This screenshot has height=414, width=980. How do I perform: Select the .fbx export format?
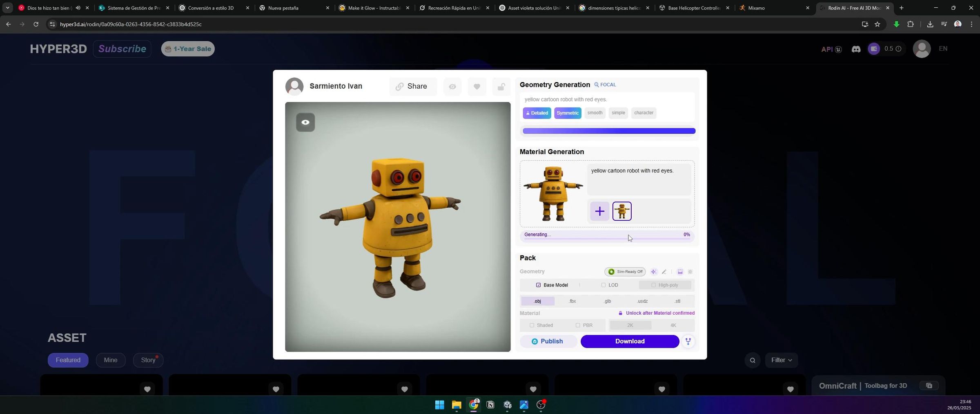coord(572,301)
